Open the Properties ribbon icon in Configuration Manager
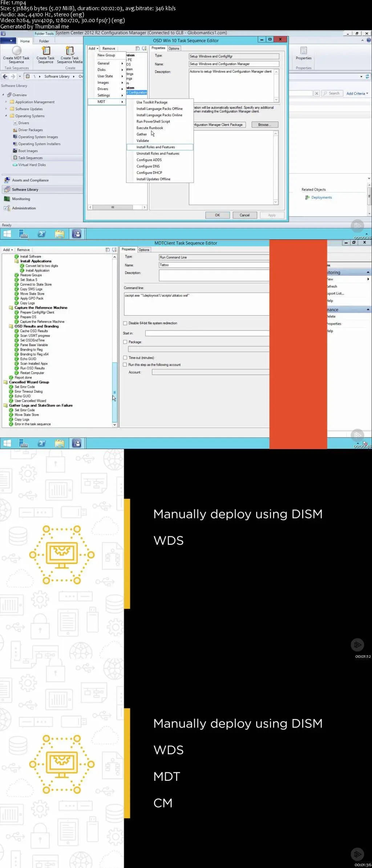Screen dimensions: 372x868 click(304, 51)
